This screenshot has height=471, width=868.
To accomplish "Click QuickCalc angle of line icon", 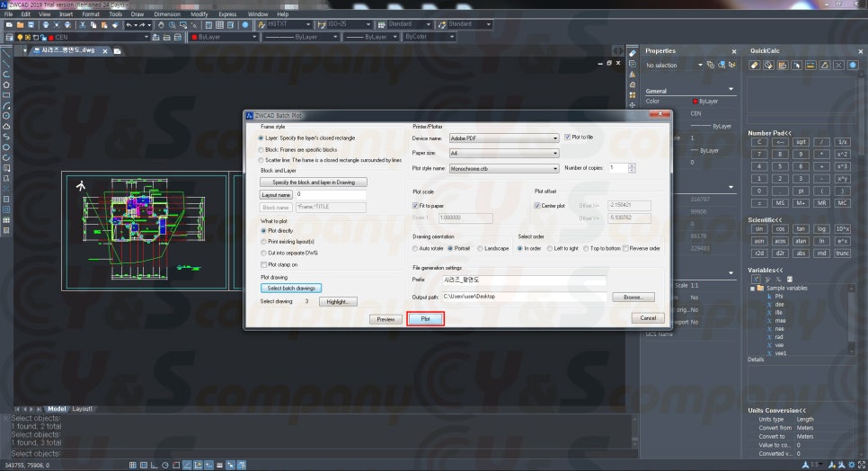I will coord(824,66).
